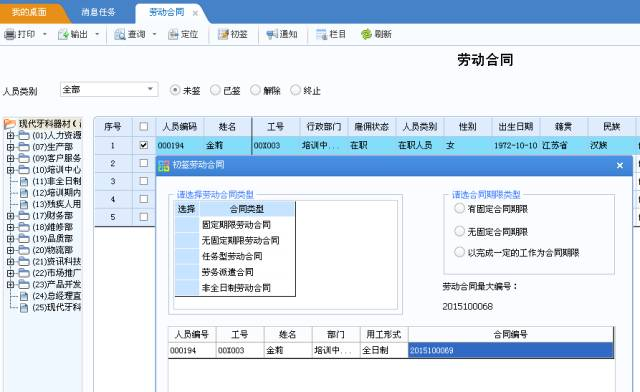Select the (20)物流部 tree item

(52, 250)
